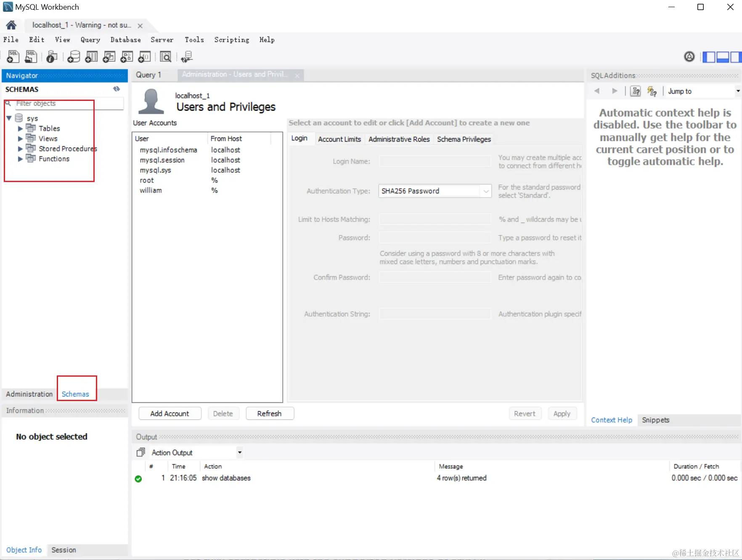Open the Server menu
The height and width of the screenshot is (560, 742).
tap(162, 40)
